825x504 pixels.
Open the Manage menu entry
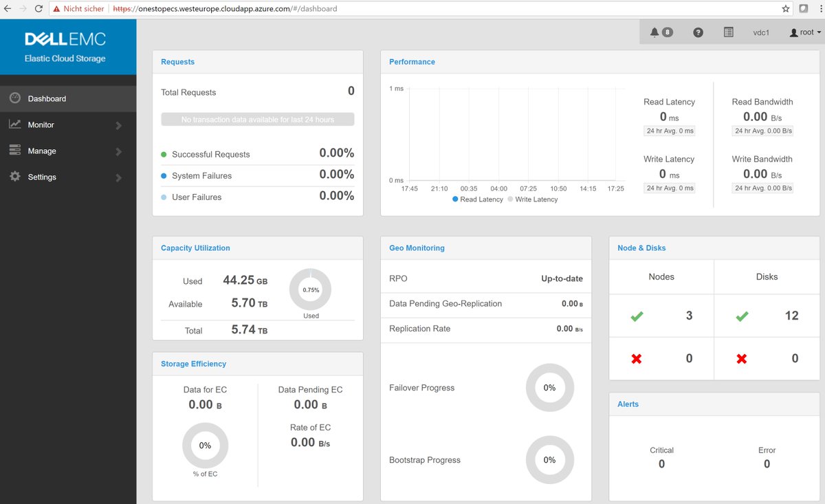[x=41, y=151]
